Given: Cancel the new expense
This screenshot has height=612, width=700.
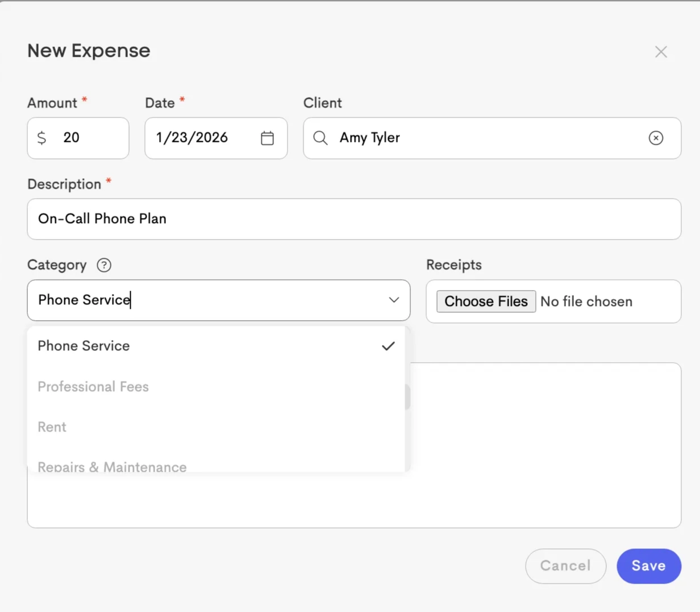Looking at the screenshot, I should [565, 566].
